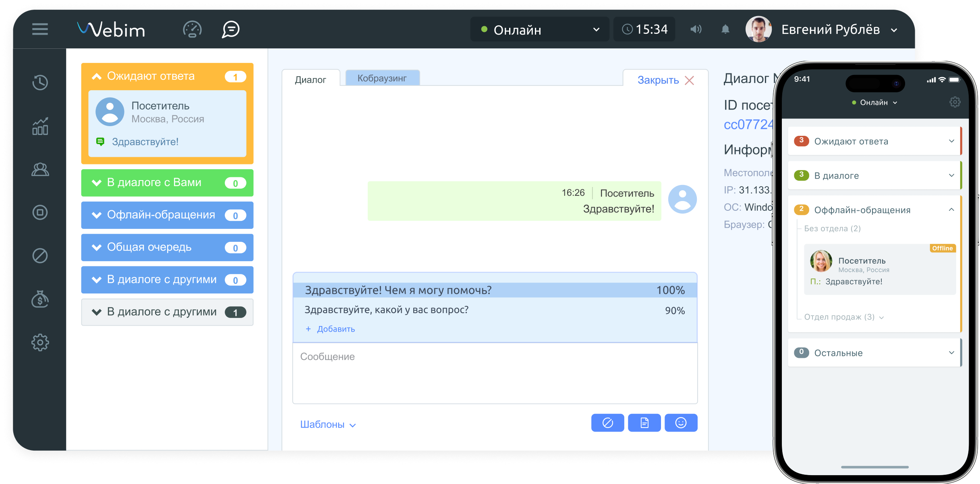Open dialog history in the left sidebar
The height and width of the screenshot is (484, 980).
pyautogui.click(x=40, y=82)
